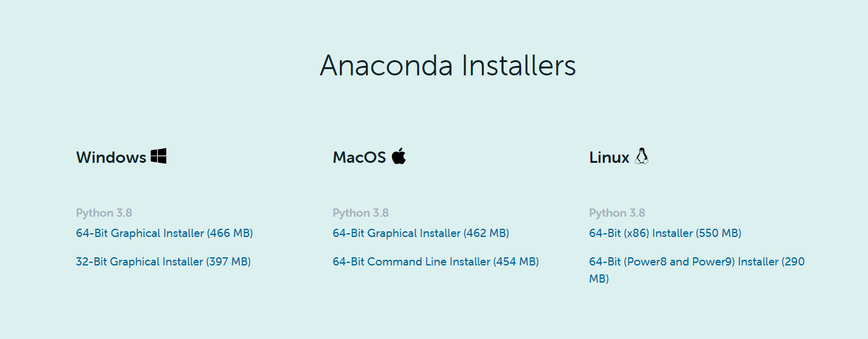
Task: Click the Anaconda Installers page title
Action: (x=448, y=65)
